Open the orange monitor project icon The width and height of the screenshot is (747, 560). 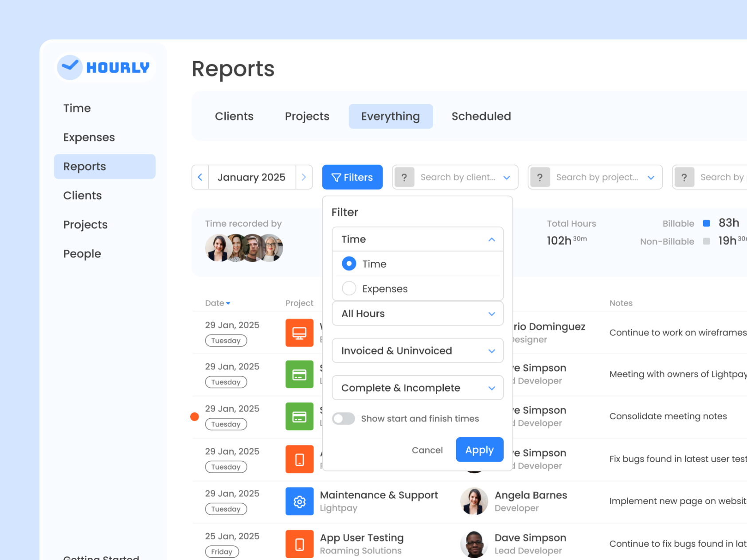coord(300,333)
